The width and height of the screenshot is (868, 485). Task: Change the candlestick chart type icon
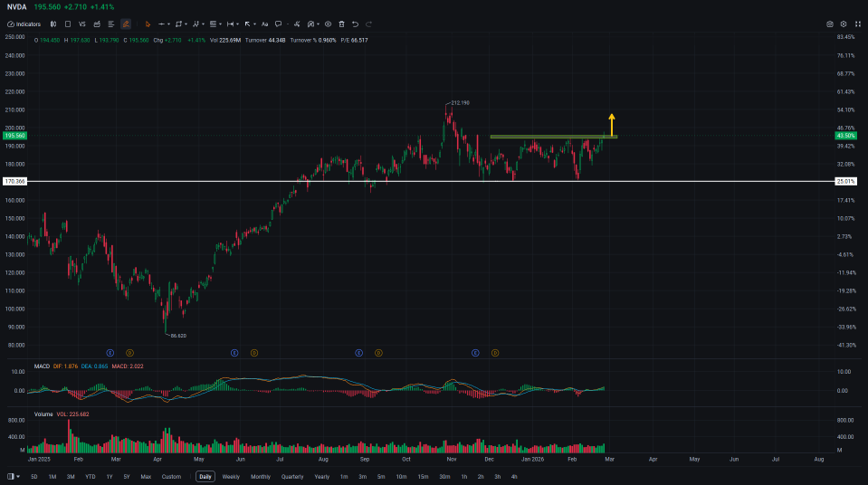[x=53, y=24]
